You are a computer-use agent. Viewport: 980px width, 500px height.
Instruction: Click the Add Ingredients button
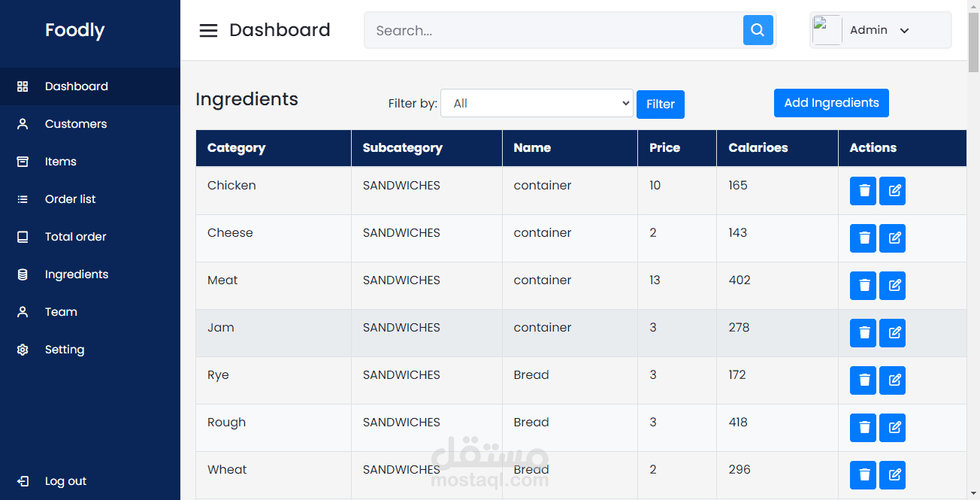point(831,102)
